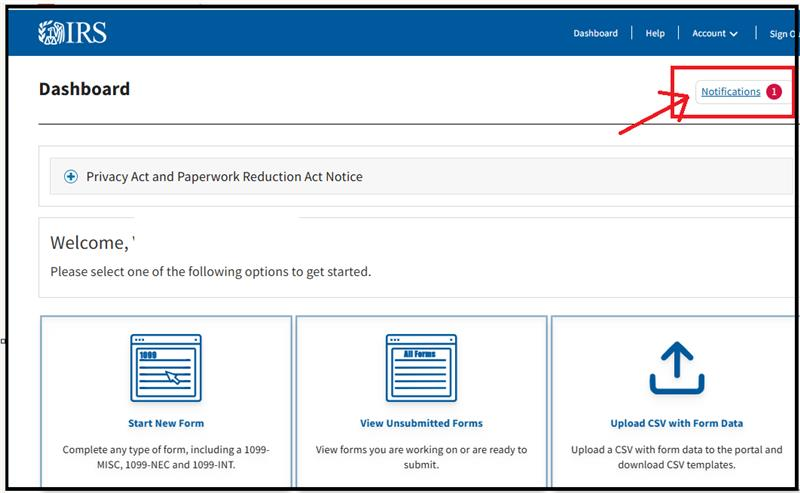Click 'View forms you are working on' description
The image size is (800, 493).
click(x=421, y=457)
